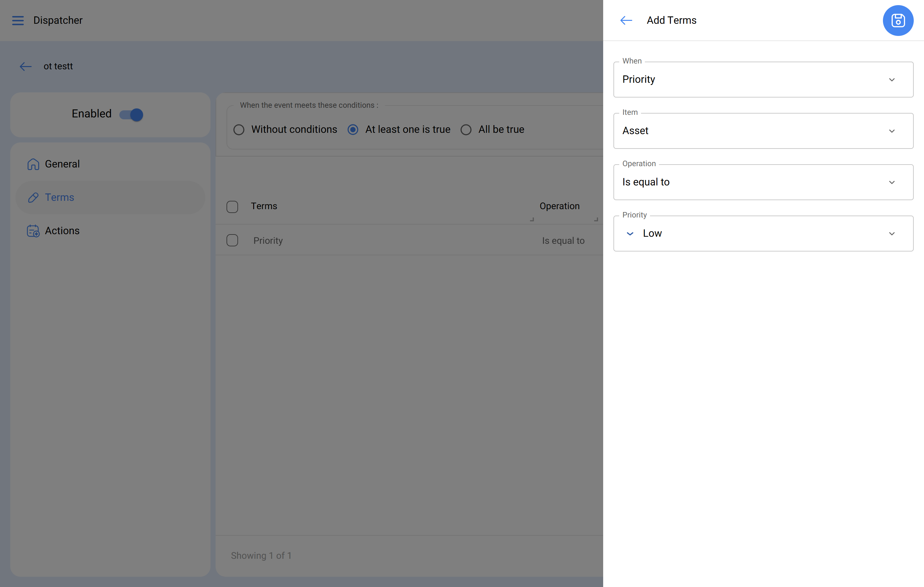Screen dimensions: 924x587
Task: Click the Actions calendar icon
Action: coord(33,231)
